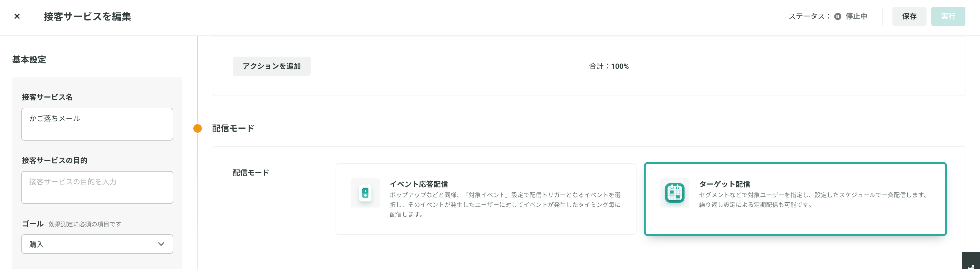Click the ターゲット配信 description text about セグメント

[x=813, y=200]
